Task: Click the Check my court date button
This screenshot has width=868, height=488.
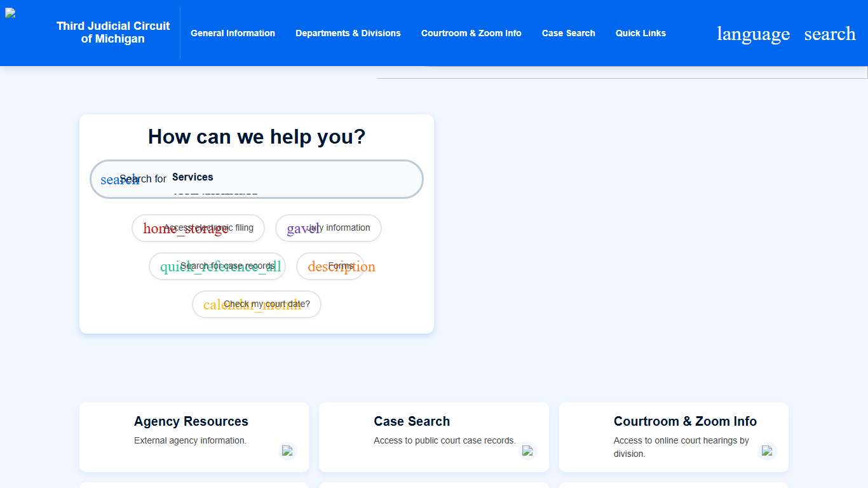Action: (257, 304)
